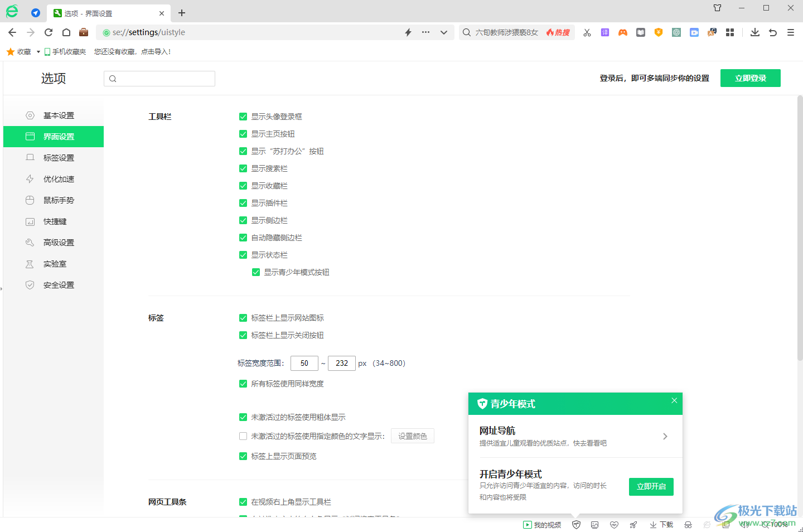Open the orange shield extension
The width and height of the screenshot is (803, 532).
(x=659, y=32)
